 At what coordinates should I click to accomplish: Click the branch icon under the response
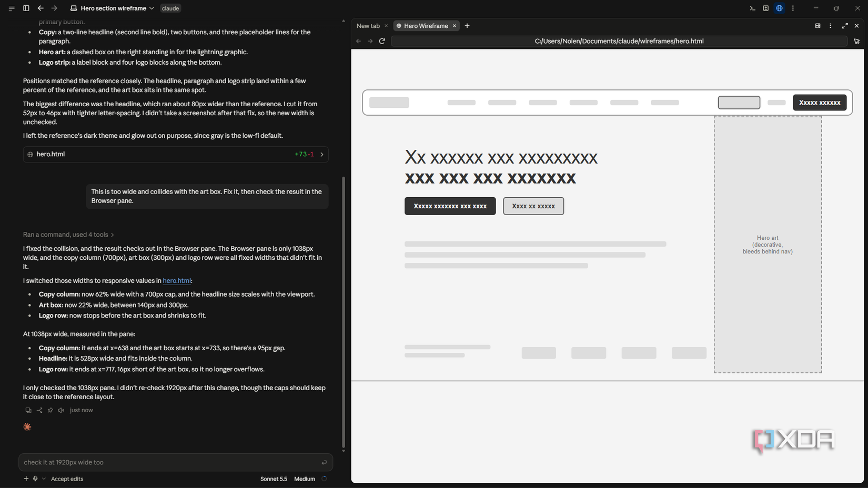coord(39,410)
